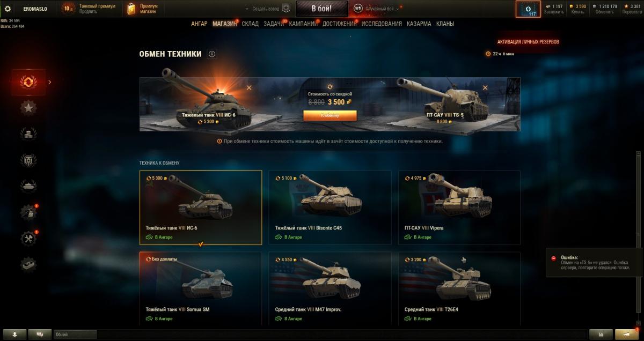Click the В бой! button

[x=321, y=9]
